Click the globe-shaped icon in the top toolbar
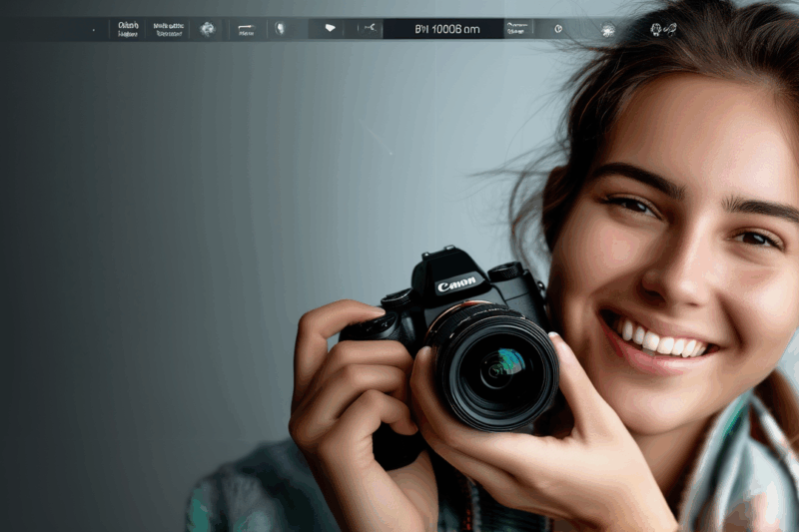The image size is (799, 532). click(208, 29)
